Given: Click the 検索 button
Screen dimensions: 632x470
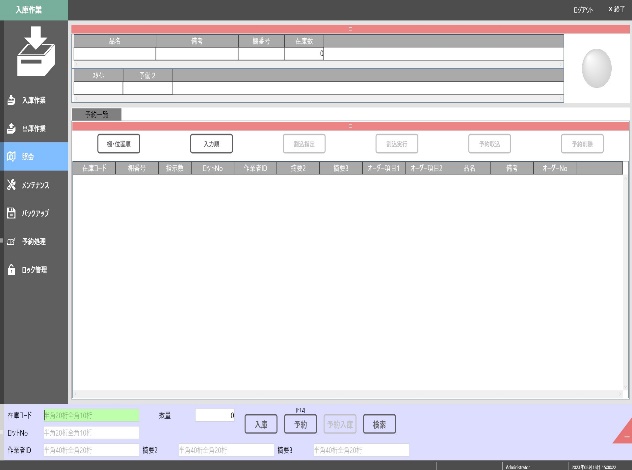Looking at the screenshot, I should click(379, 424).
